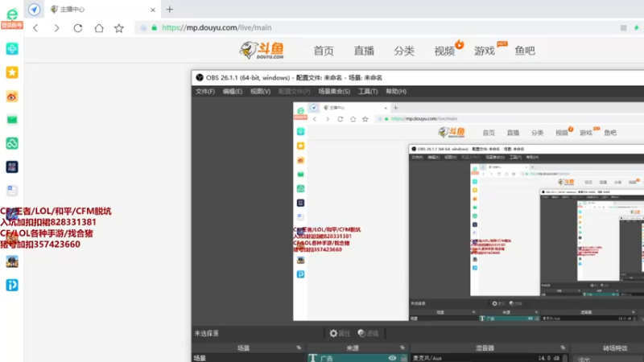Open 视频 in Douyu navigation

[x=444, y=51]
